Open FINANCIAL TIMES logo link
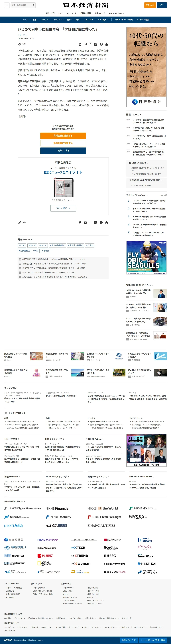Screen dimensions: 171x644 click(x=101, y=525)
